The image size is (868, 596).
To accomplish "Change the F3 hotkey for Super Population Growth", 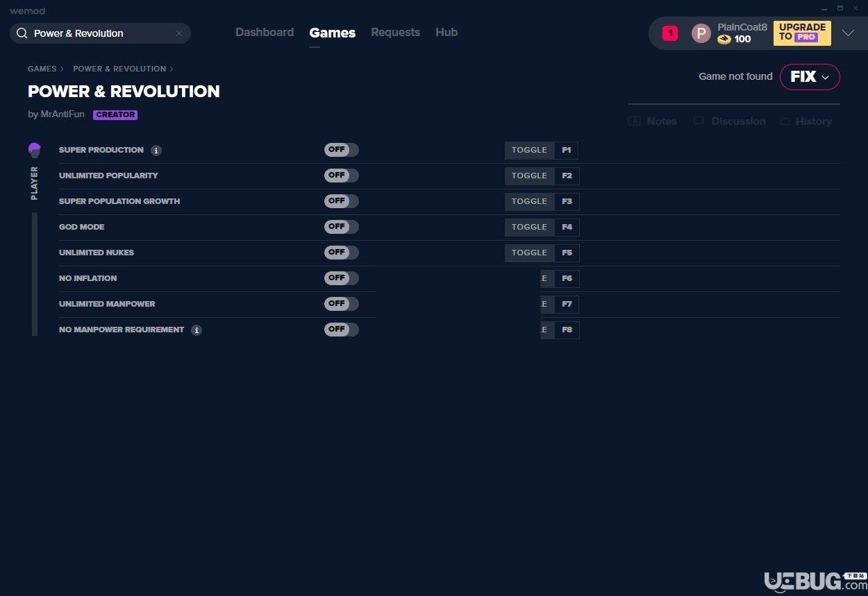I will [567, 201].
